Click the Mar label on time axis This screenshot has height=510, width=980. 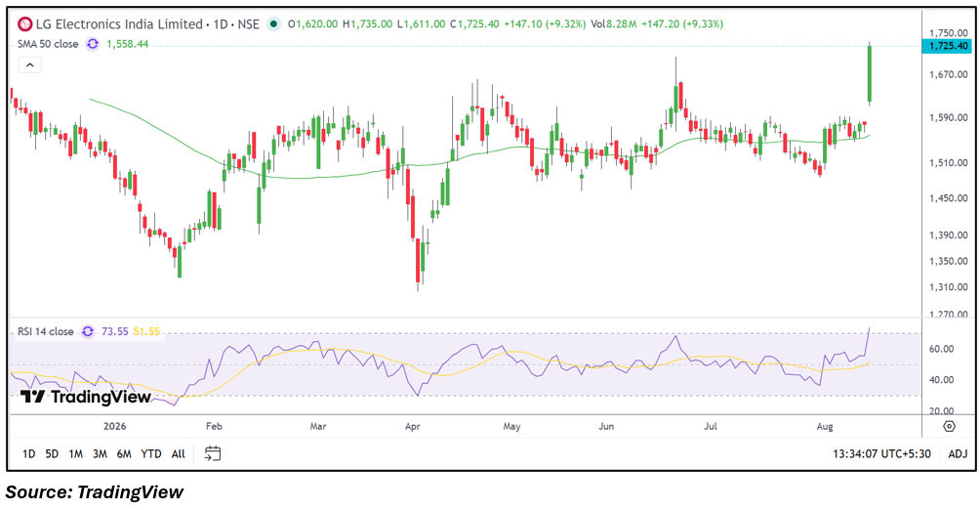[318, 426]
